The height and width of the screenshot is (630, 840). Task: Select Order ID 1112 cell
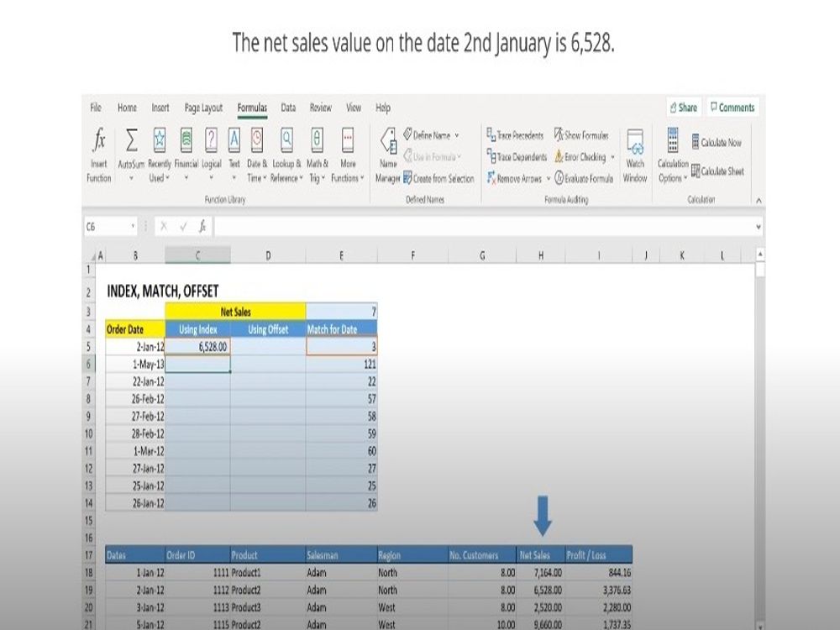pyautogui.click(x=197, y=590)
